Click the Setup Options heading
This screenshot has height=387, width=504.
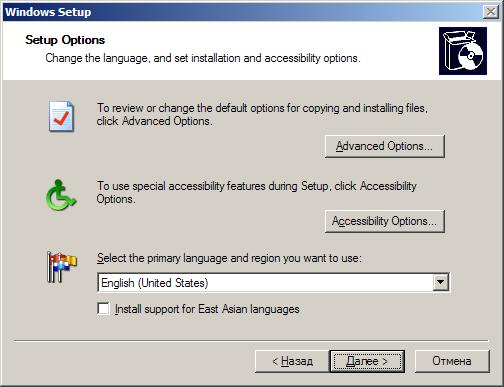(65, 40)
